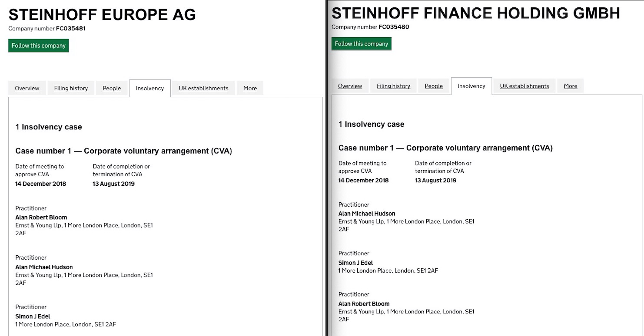Open the Overview tab for Steinhoff Europe AG

pos(27,88)
